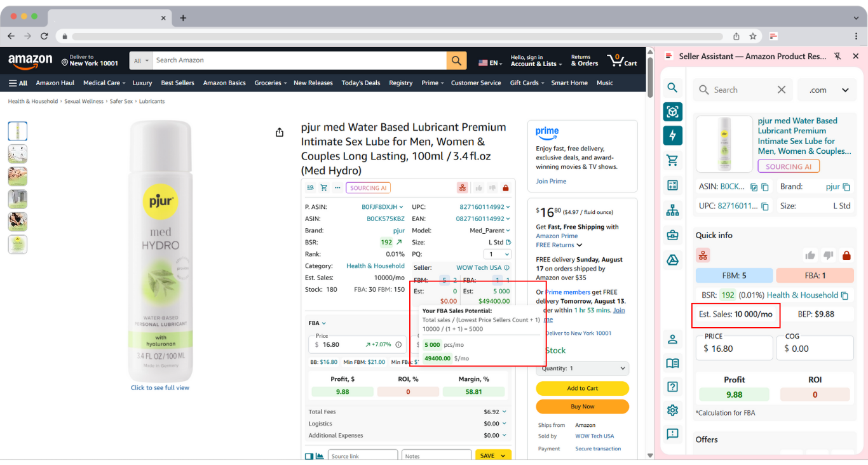Open the domain selector showing .com
The height and width of the screenshot is (465, 868).
pos(827,90)
